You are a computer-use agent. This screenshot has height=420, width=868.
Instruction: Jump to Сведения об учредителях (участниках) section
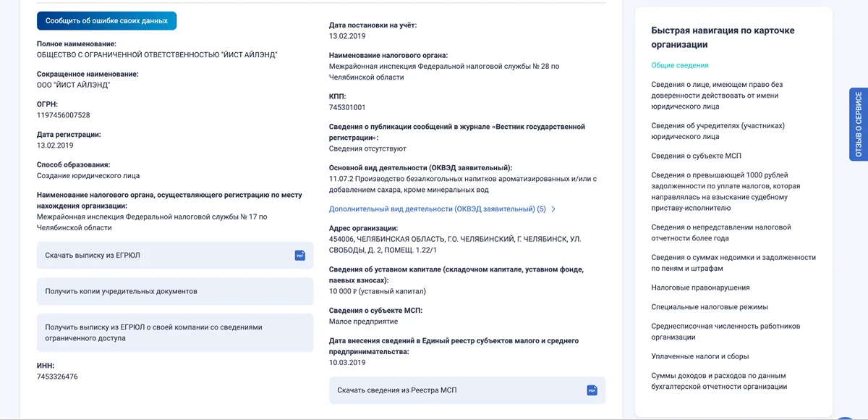[718, 131]
